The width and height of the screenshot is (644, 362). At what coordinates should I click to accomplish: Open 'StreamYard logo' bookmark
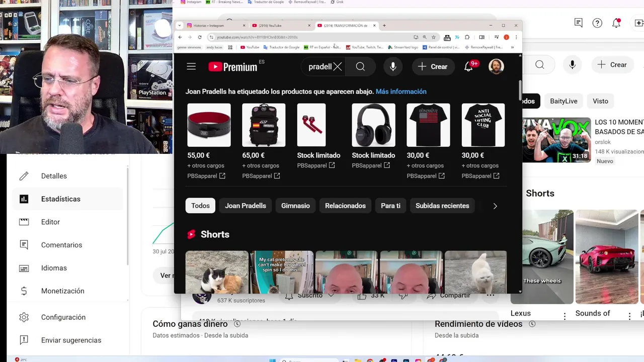(403, 47)
